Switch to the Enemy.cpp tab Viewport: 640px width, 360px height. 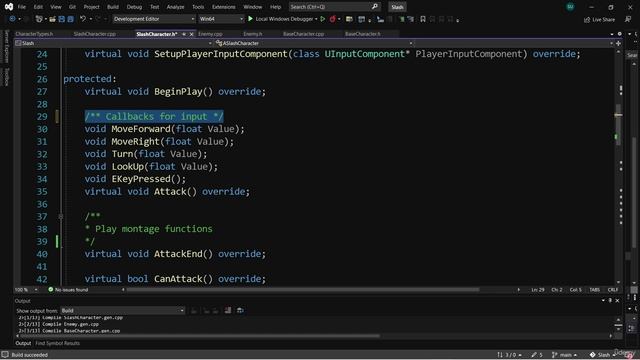pyautogui.click(x=210, y=34)
